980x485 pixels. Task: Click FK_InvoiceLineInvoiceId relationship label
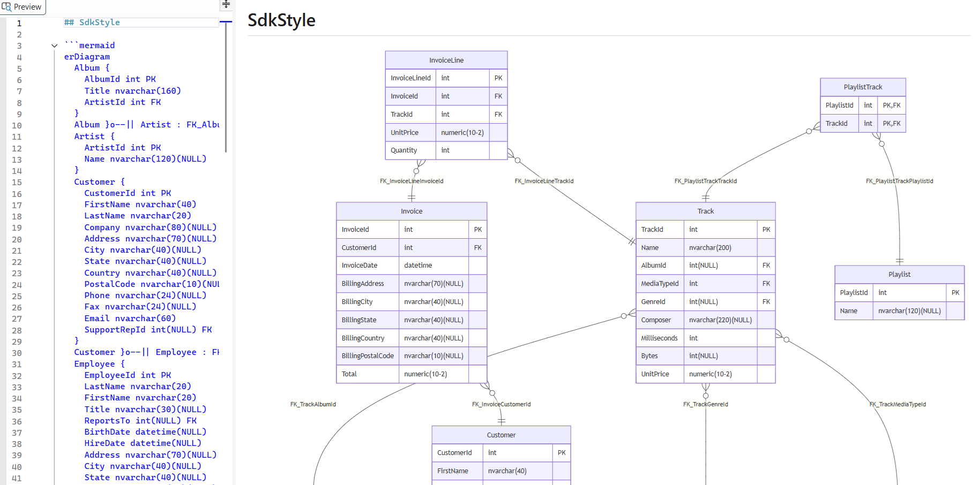[412, 181]
